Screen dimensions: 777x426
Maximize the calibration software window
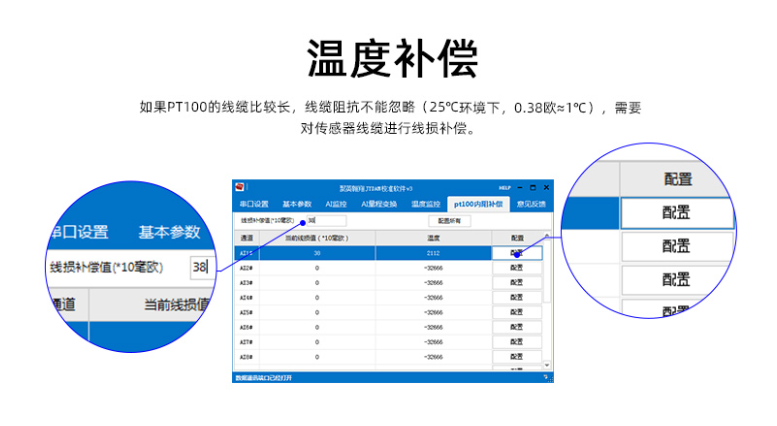pyautogui.click(x=532, y=187)
